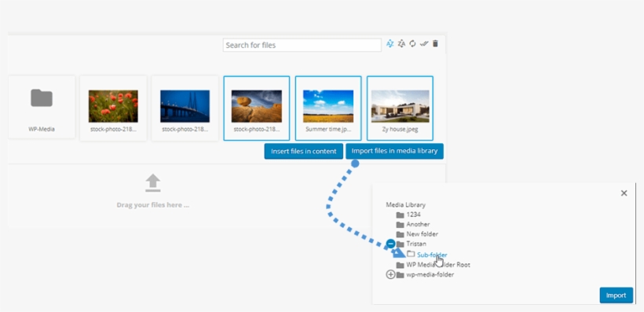Click the Another folder icon
The image size is (644, 312).
click(x=400, y=225)
